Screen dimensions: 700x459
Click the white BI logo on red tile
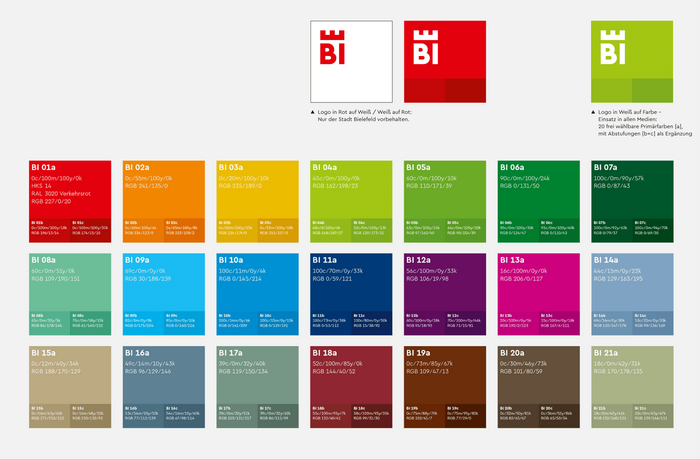[425, 47]
